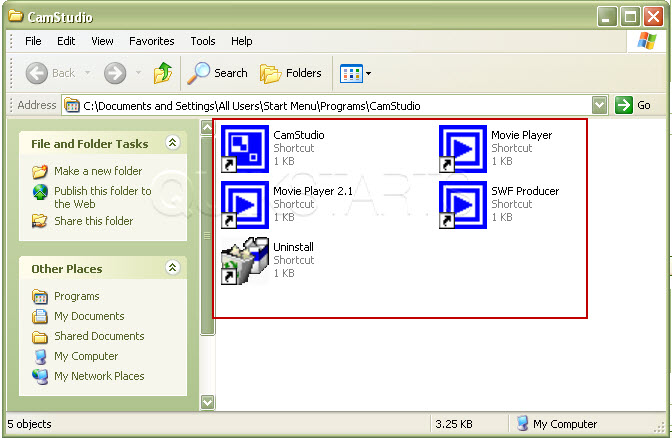Click My Computer in the status bar
The width and height of the screenshot is (672, 438).
click(557, 424)
